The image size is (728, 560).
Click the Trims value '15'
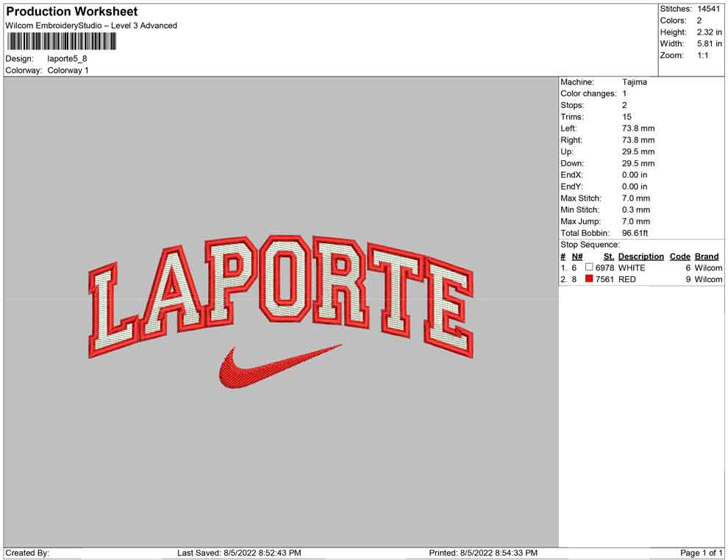tap(627, 117)
